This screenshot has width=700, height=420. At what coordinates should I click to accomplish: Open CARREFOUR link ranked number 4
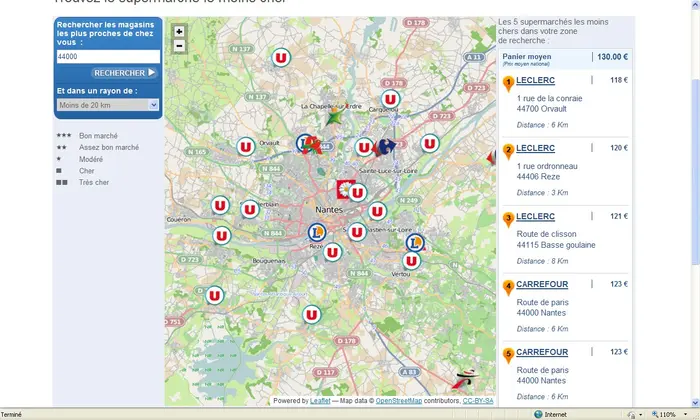(542, 284)
